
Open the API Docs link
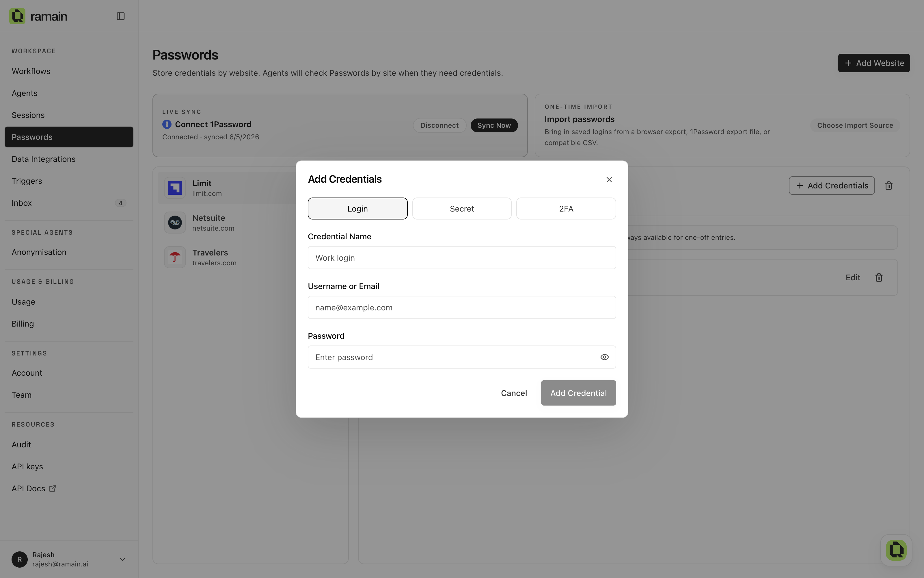click(x=69, y=488)
